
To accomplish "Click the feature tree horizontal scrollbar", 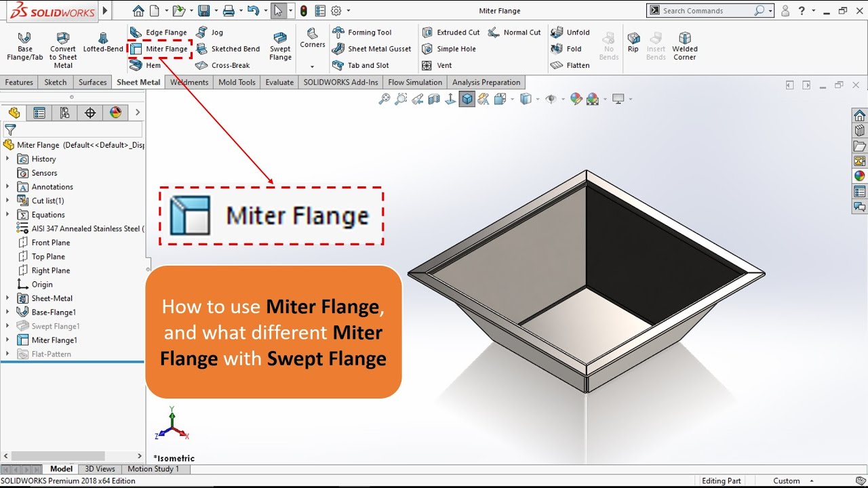I will [x=58, y=456].
